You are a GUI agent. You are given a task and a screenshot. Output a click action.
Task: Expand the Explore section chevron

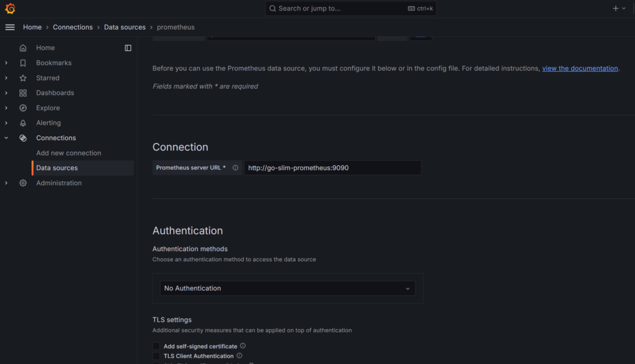tap(6, 108)
